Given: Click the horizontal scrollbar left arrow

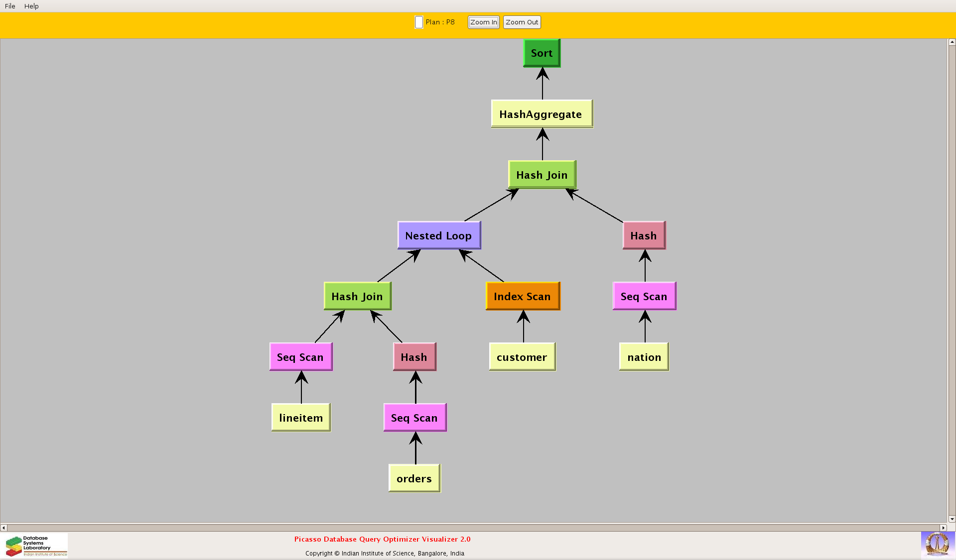Looking at the screenshot, I should 4,528.
